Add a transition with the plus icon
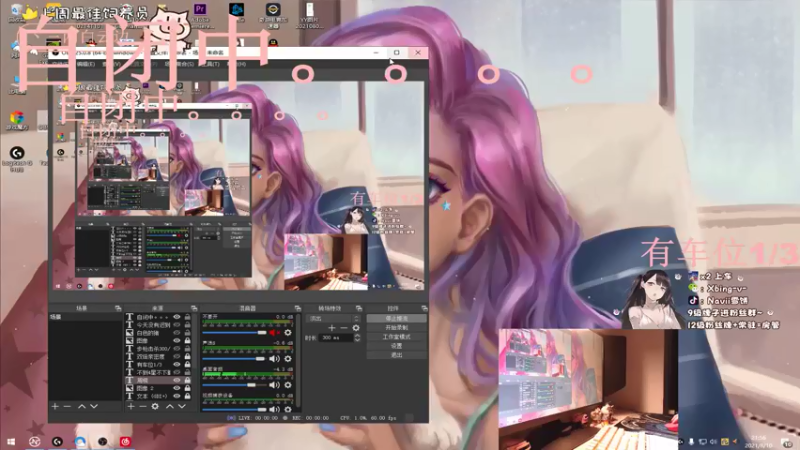Image resolution: width=800 pixels, height=450 pixels. pyautogui.click(x=332, y=328)
